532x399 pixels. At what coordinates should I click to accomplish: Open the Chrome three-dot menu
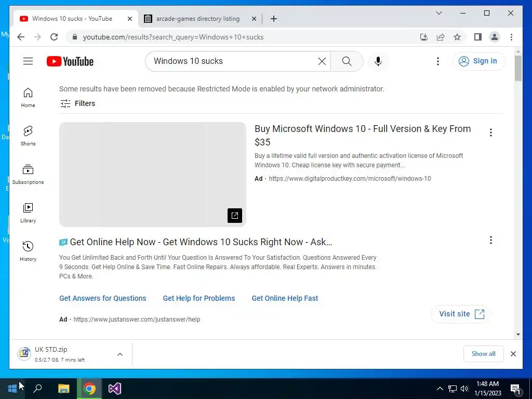tap(511, 37)
